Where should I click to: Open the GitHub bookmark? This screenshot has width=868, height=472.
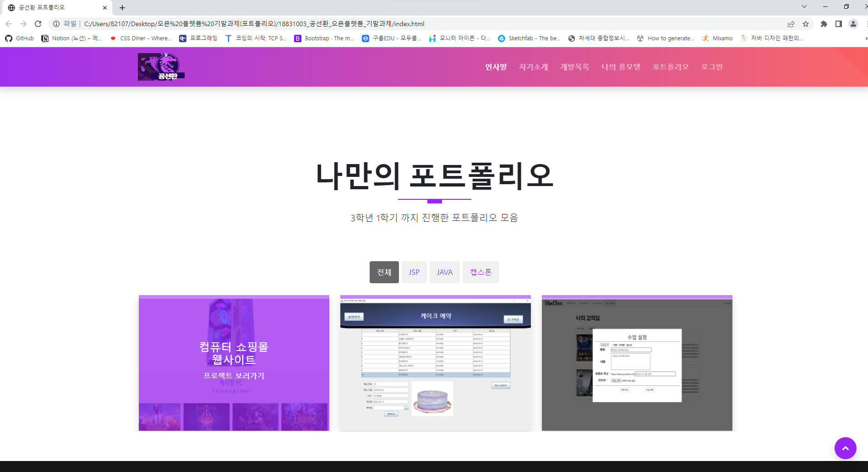tap(19, 38)
